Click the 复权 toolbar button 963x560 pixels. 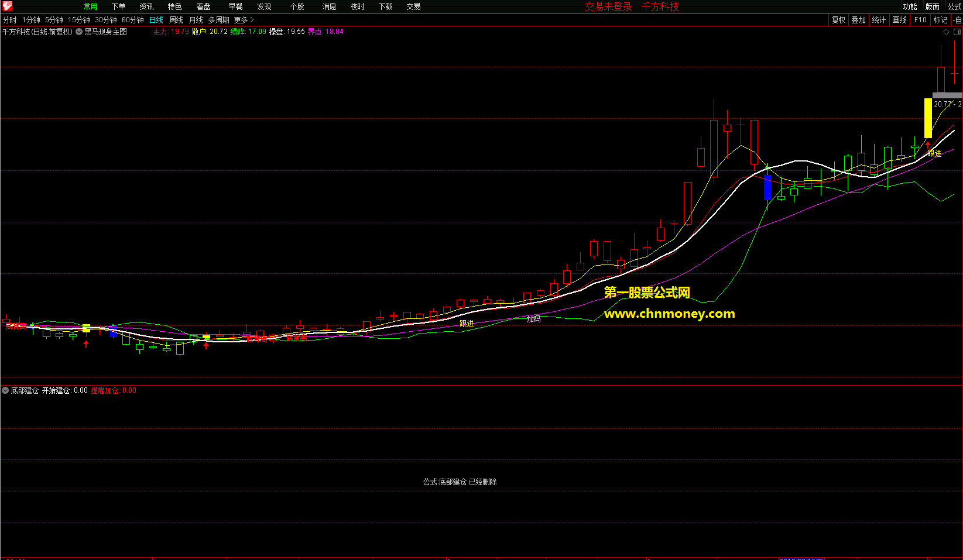838,20
